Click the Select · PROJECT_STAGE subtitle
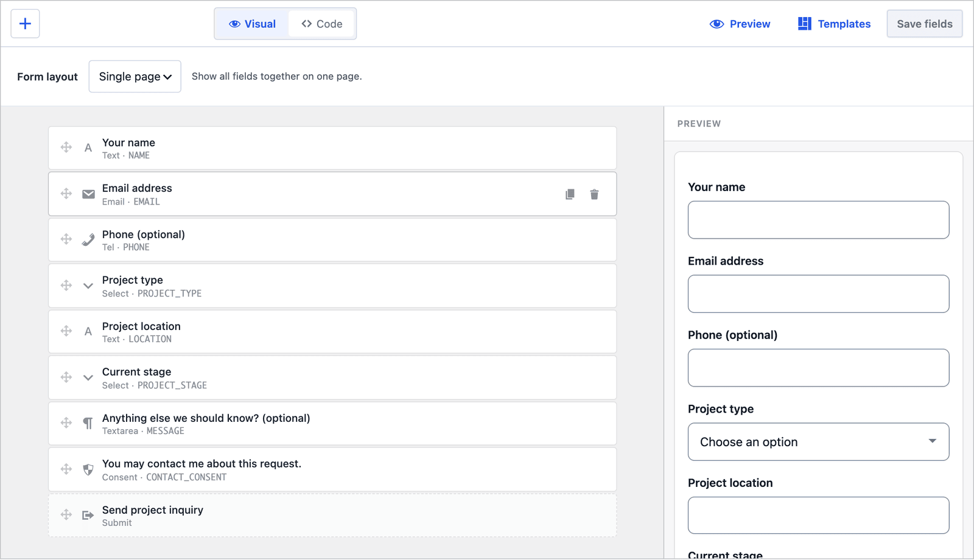The height and width of the screenshot is (560, 974). 155,385
